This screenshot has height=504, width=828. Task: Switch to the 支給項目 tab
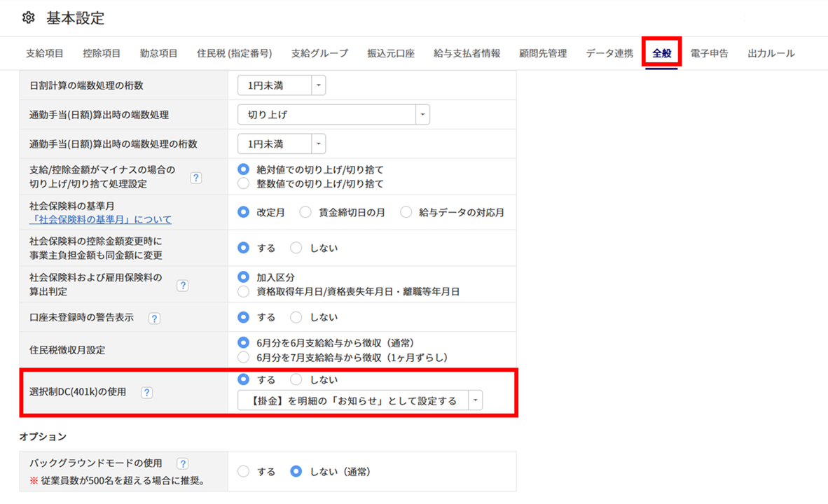[x=45, y=53]
